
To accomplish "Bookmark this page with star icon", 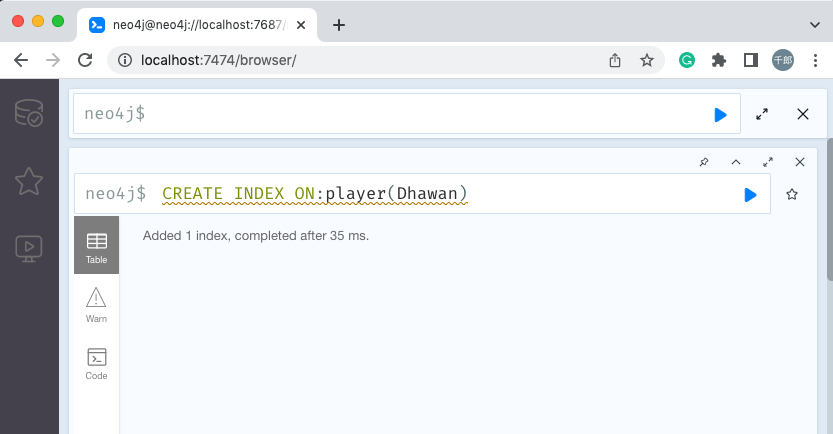I will pyautogui.click(x=647, y=60).
